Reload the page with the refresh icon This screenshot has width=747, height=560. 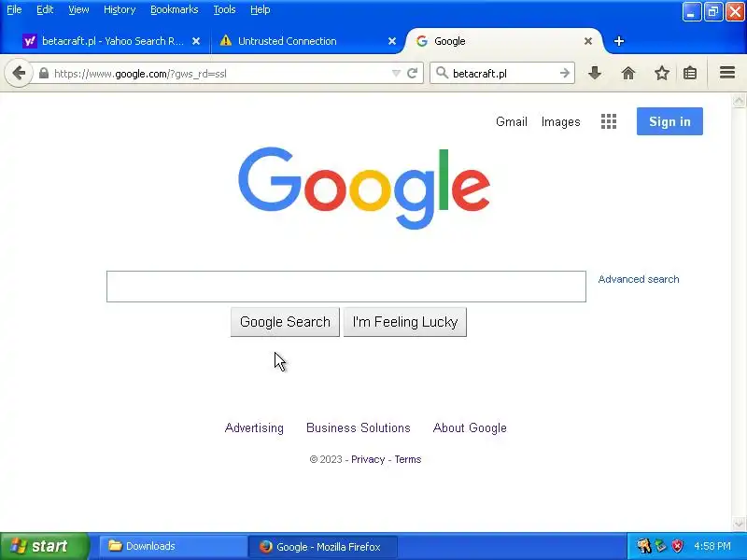pos(412,74)
